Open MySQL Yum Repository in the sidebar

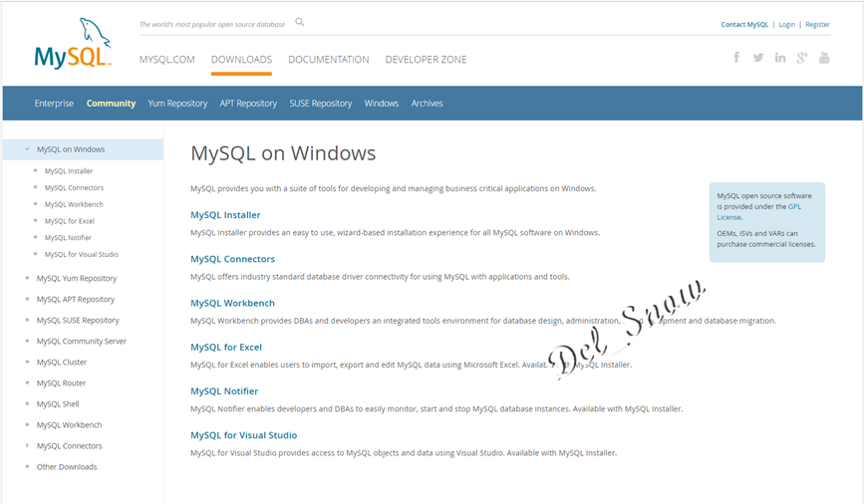(77, 278)
